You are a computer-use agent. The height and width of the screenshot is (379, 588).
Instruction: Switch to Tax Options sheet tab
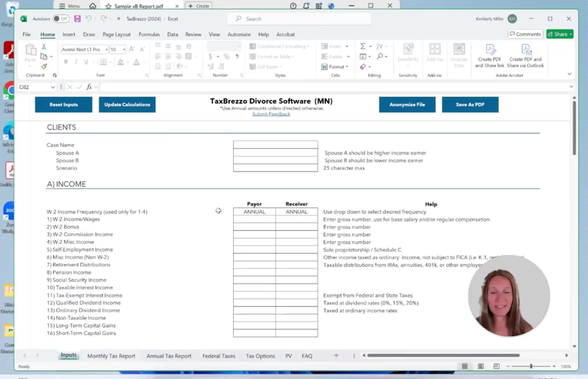260,356
